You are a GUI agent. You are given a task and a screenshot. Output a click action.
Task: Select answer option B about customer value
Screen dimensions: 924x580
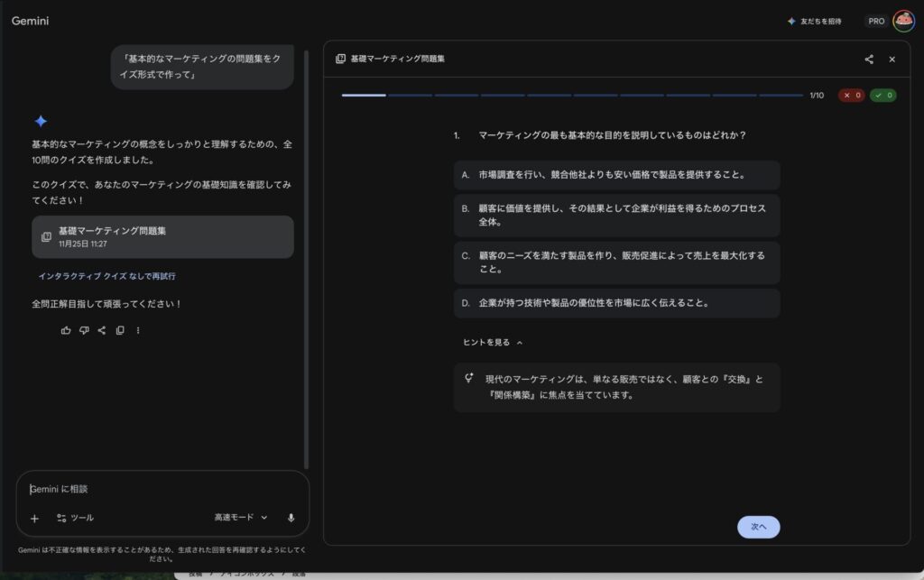pyautogui.click(x=618, y=216)
